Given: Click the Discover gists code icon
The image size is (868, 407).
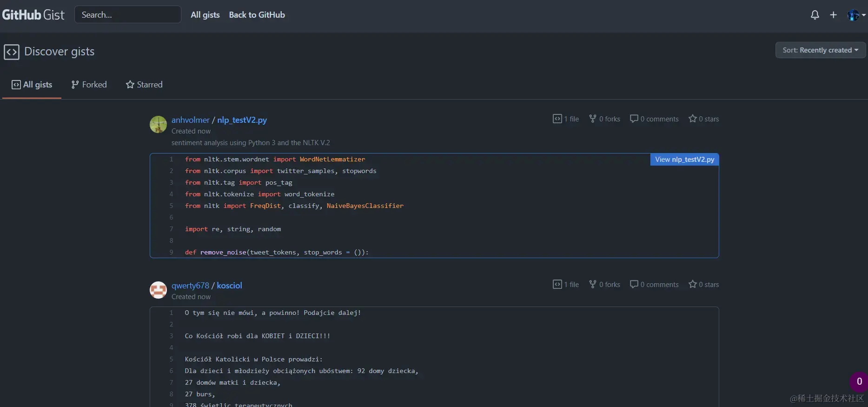Looking at the screenshot, I should (x=12, y=52).
